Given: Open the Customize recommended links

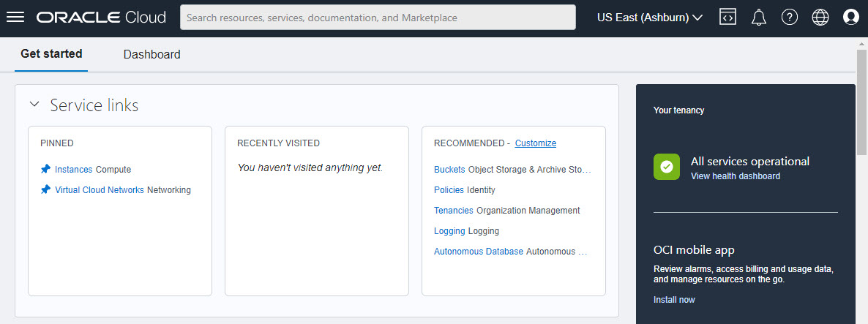Looking at the screenshot, I should tap(535, 143).
